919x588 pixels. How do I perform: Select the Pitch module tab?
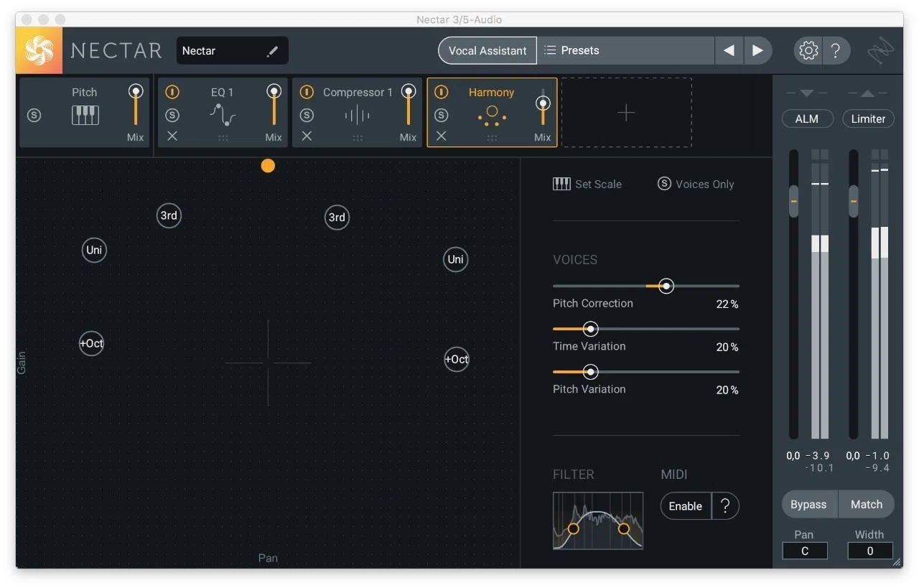(x=85, y=113)
